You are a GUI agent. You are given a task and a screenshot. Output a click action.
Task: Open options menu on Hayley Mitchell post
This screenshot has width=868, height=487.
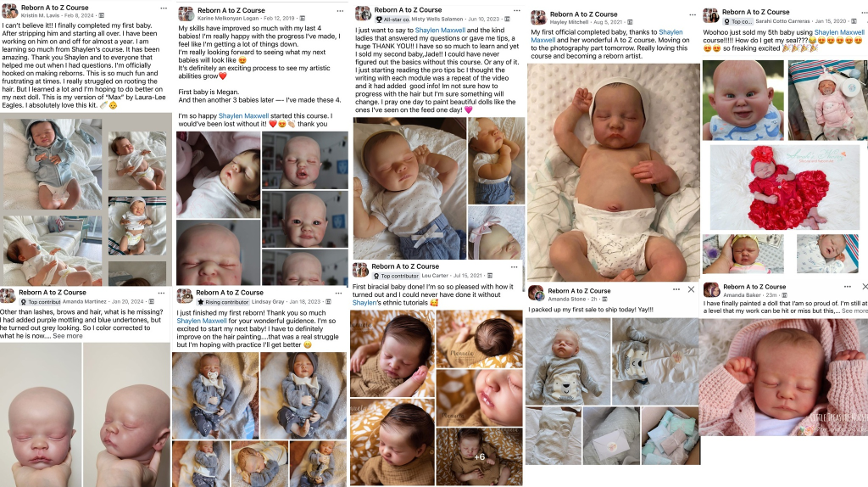click(x=693, y=15)
